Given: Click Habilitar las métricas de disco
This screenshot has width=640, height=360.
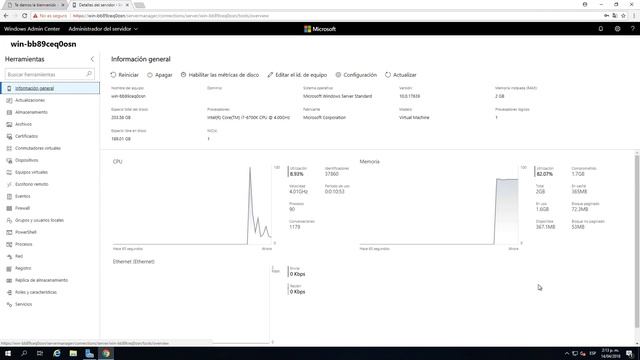Looking at the screenshot, I should [220, 75].
